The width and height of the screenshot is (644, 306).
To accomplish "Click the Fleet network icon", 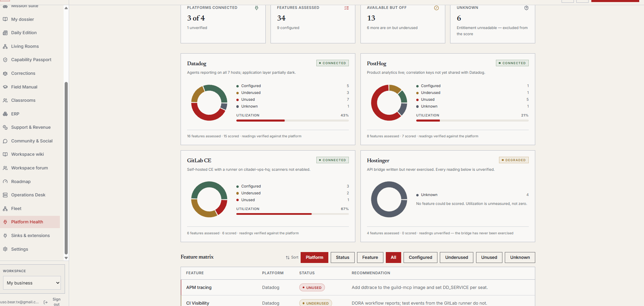I will (5, 209).
